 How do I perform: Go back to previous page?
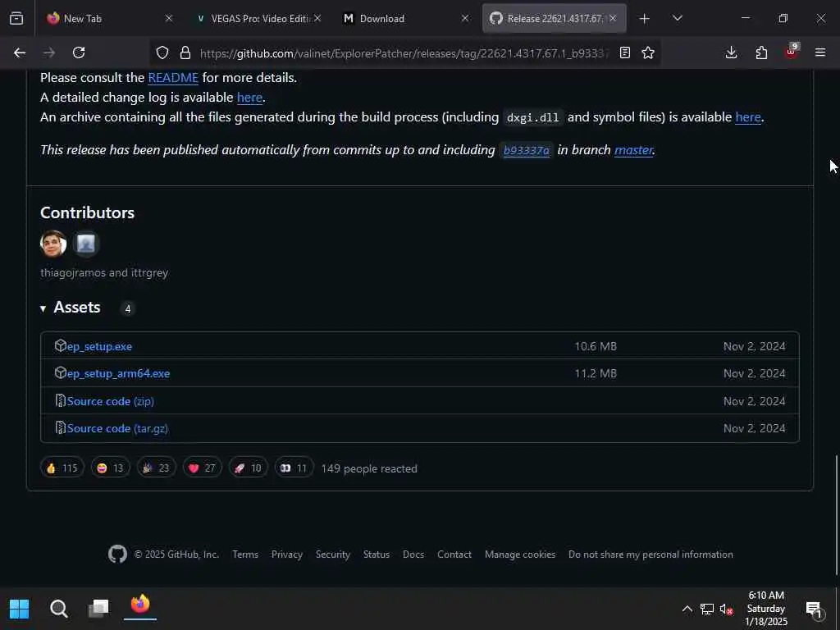[20, 52]
